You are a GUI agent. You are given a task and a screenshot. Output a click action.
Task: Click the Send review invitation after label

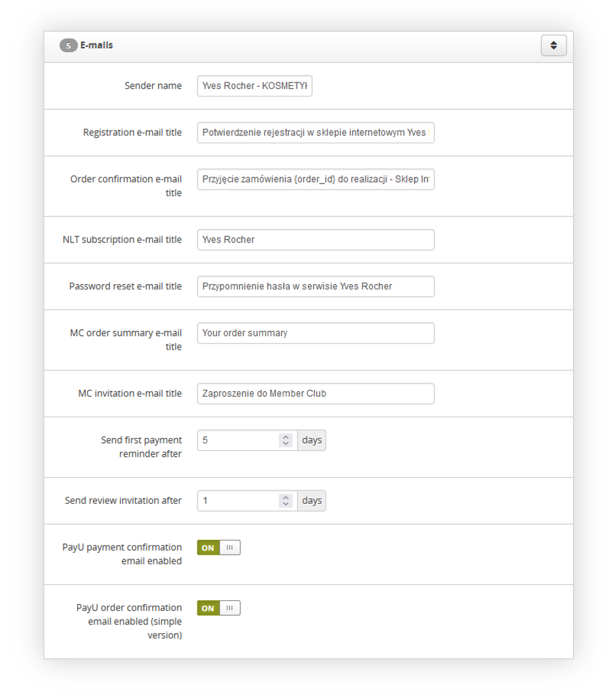coord(123,501)
